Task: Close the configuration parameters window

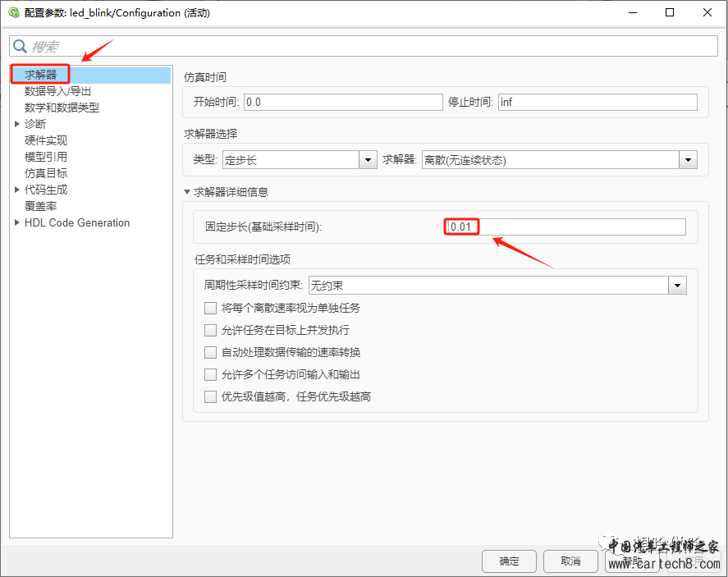Action: coord(707,12)
